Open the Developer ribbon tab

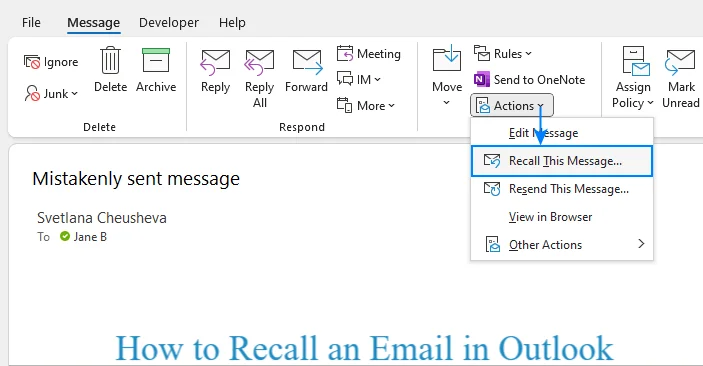pyautogui.click(x=169, y=22)
